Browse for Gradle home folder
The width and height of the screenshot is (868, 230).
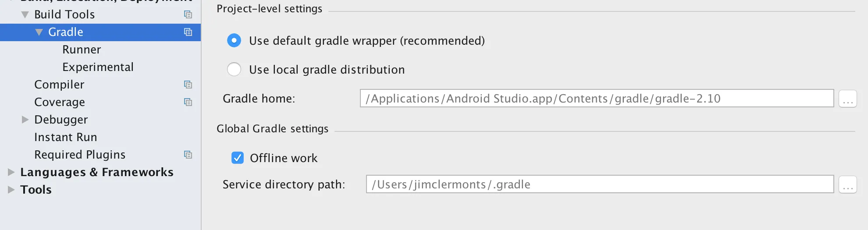pos(847,99)
